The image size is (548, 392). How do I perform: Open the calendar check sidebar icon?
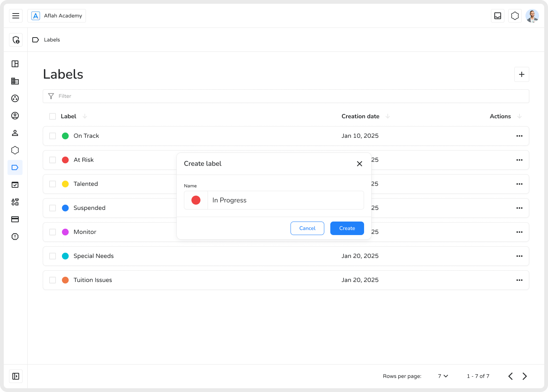tap(15, 185)
